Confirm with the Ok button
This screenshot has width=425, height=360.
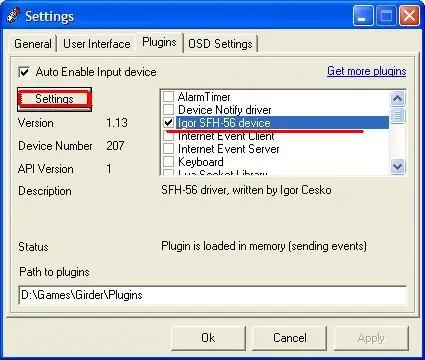(208, 338)
